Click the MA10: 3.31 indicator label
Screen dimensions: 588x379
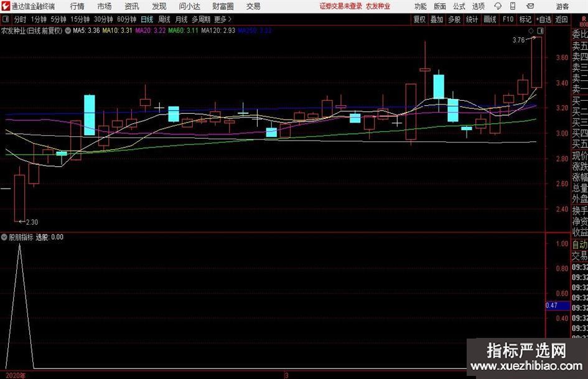click(118, 30)
